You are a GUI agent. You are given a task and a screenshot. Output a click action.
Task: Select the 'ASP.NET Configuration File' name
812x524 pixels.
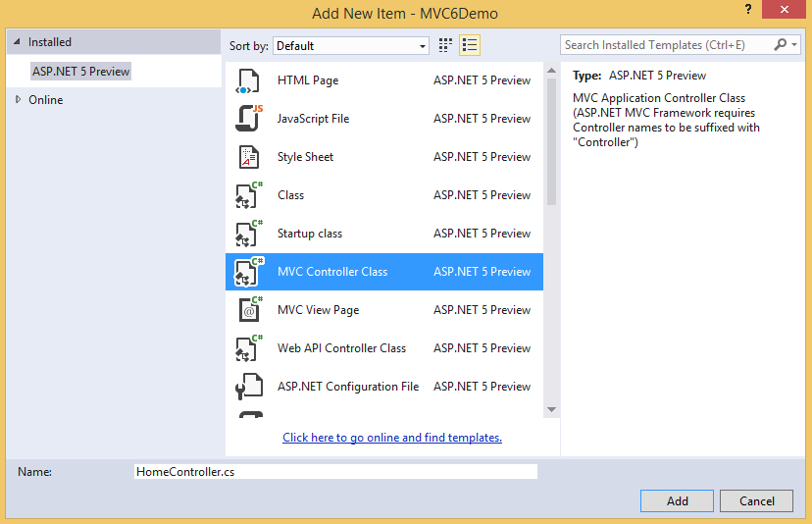click(x=348, y=387)
